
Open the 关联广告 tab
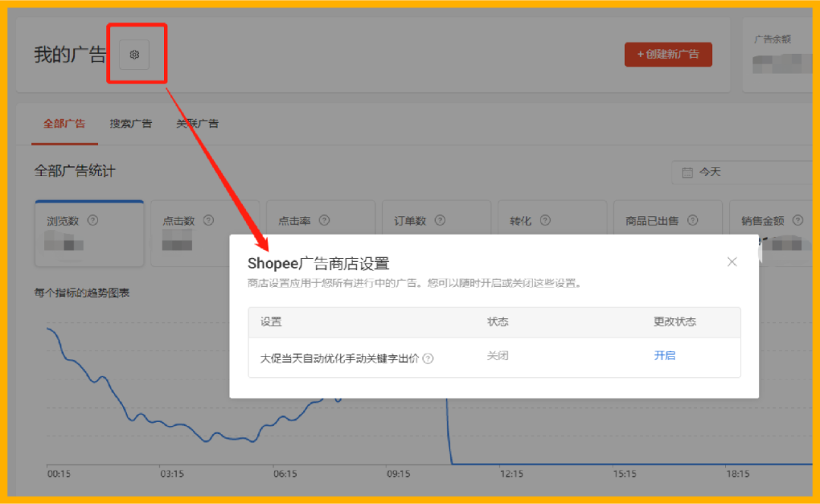tap(197, 124)
